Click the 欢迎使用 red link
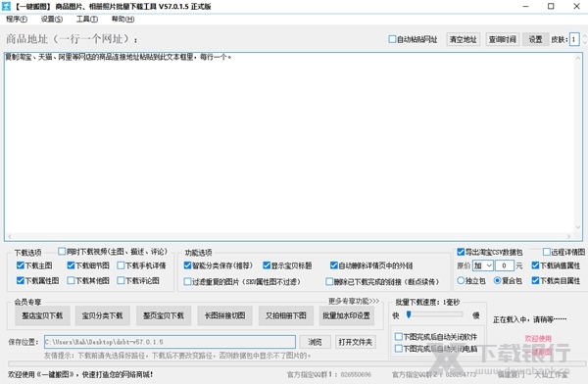Screen dimensions: 588x384 (x=538, y=338)
